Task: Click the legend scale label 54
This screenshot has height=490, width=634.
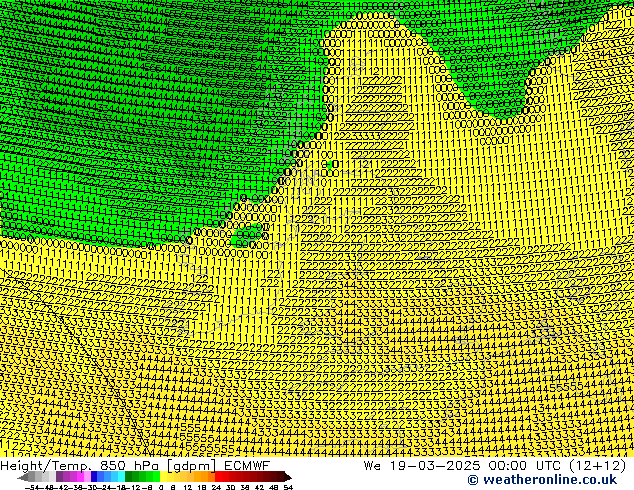Action: pos(288,487)
